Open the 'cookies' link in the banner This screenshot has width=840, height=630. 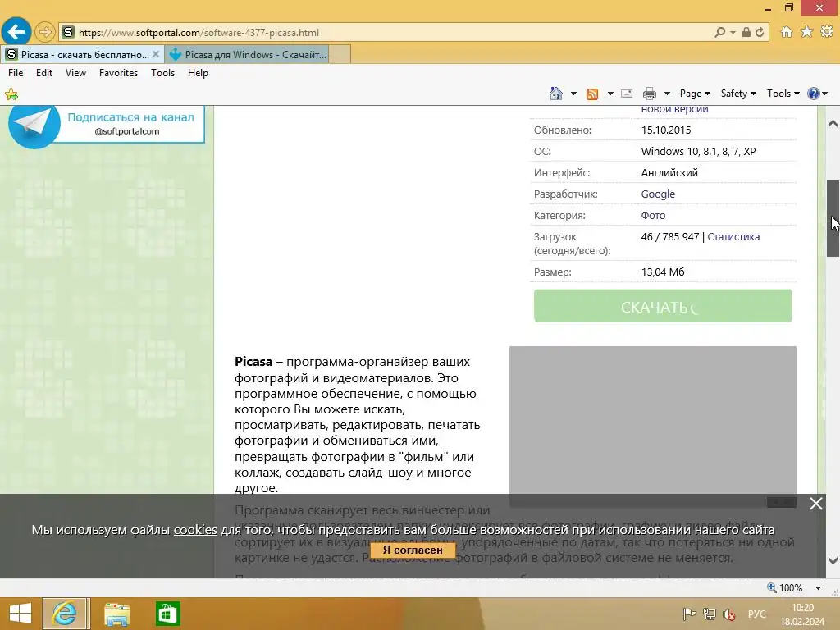point(195,530)
